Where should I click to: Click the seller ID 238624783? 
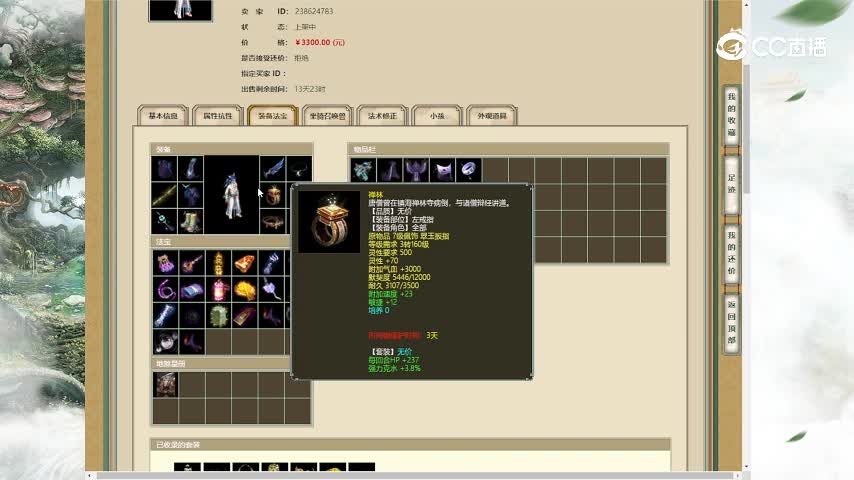314,11
